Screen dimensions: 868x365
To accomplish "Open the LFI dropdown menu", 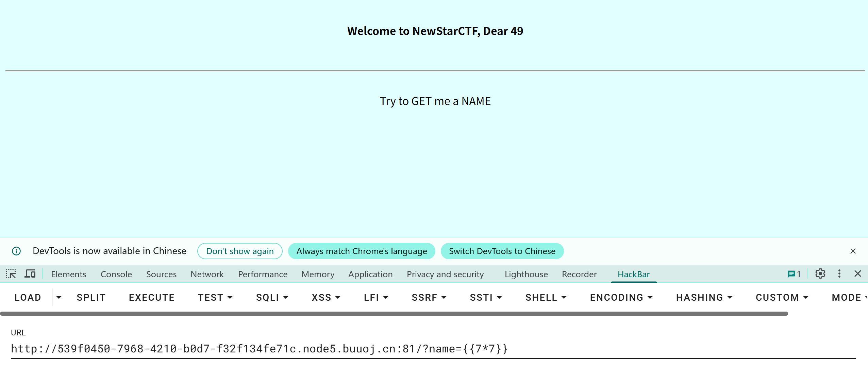I will pyautogui.click(x=376, y=297).
